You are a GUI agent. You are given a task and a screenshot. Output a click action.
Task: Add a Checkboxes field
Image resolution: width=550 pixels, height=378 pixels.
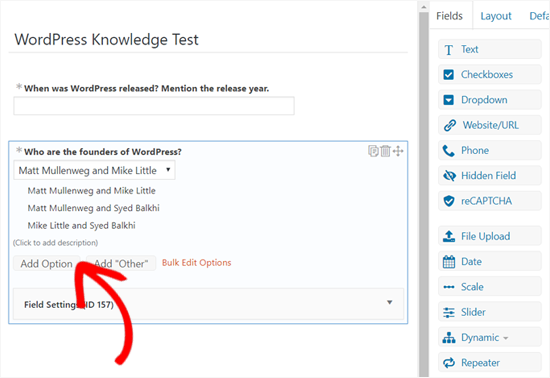coord(489,75)
